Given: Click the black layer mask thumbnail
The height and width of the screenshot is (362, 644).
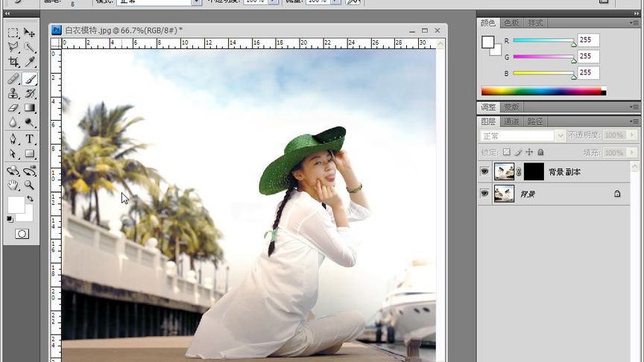Looking at the screenshot, I should pyautogui.click(x=534, y=171).
